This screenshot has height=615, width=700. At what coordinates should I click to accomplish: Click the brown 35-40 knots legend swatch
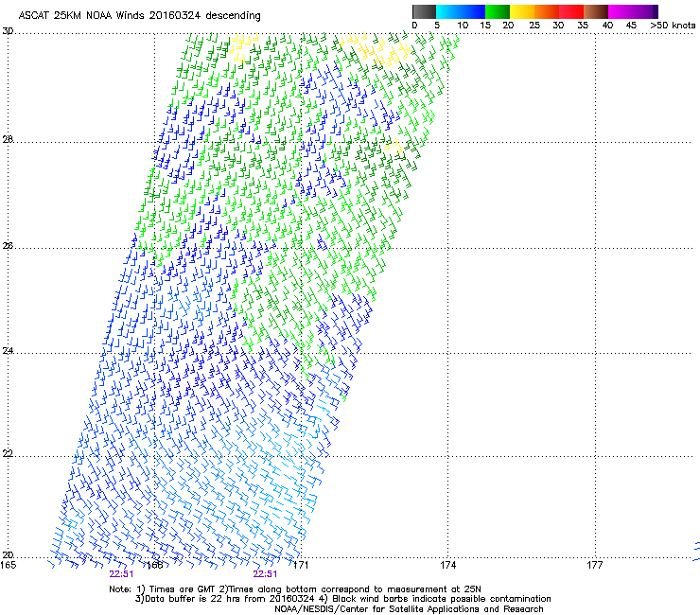(x=596, y=11)
